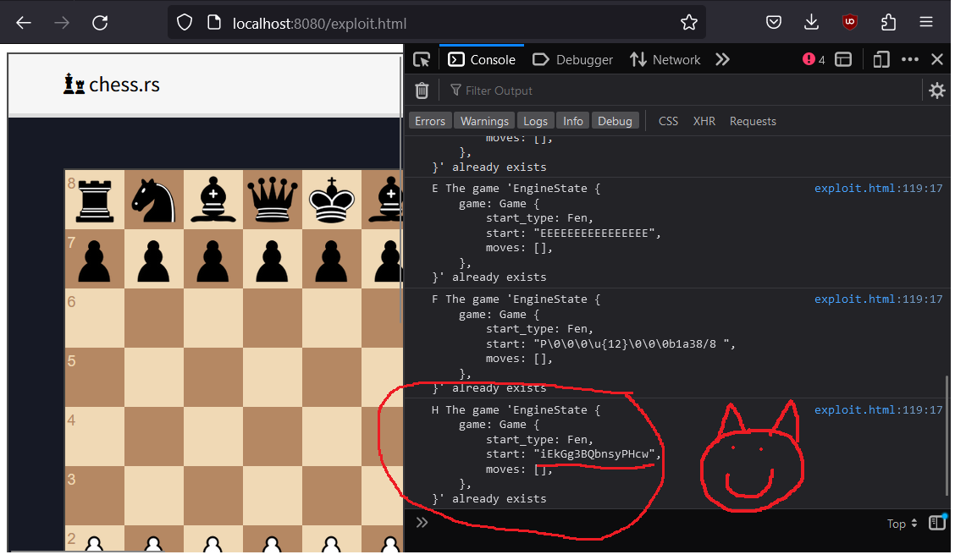
Task: Open the browser Downloads panel
Action: [811, 23]
